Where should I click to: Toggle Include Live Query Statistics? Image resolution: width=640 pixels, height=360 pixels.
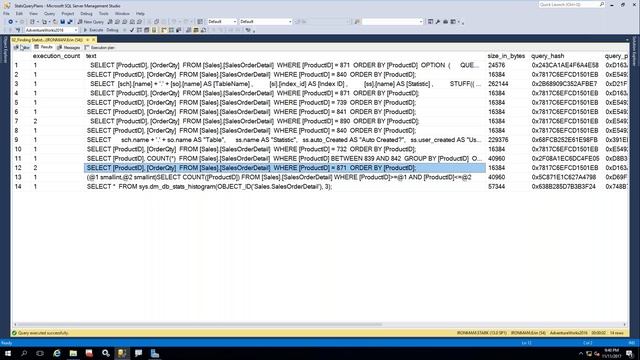click(171, 30)
